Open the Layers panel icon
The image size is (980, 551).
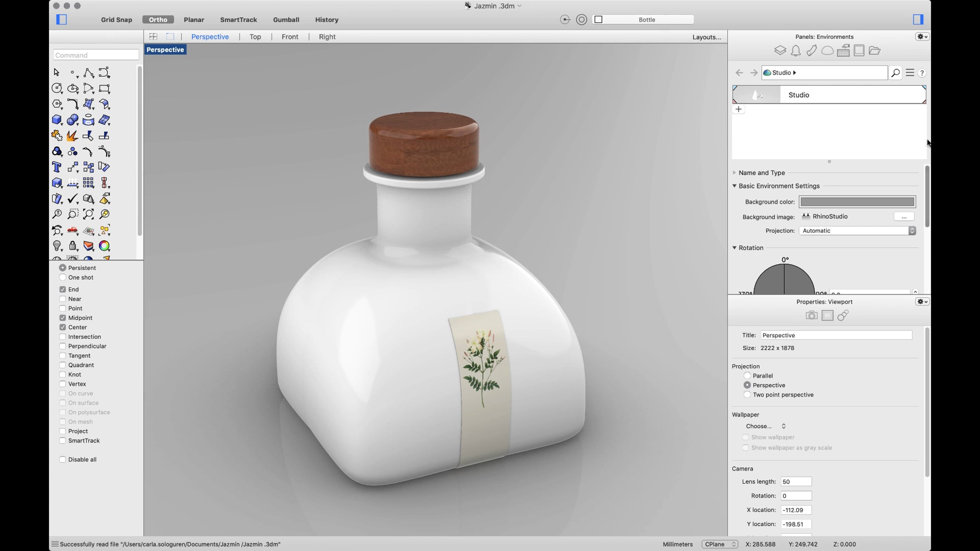point(780,51)
